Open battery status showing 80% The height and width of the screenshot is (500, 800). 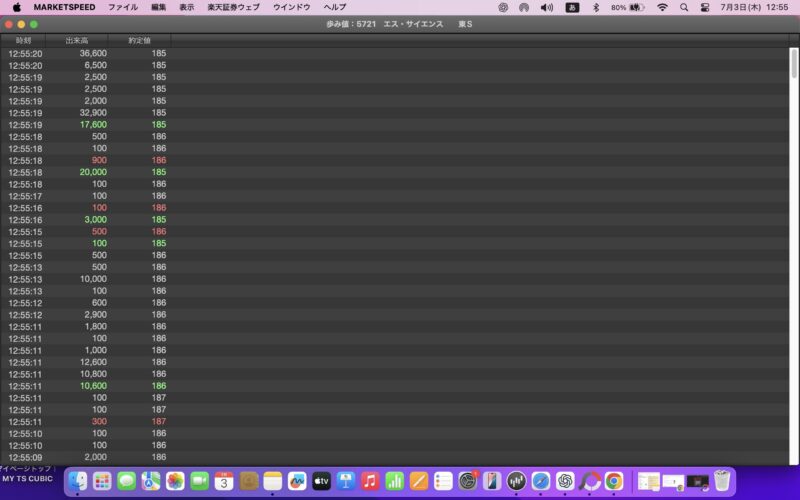click(x=628, y=7)
